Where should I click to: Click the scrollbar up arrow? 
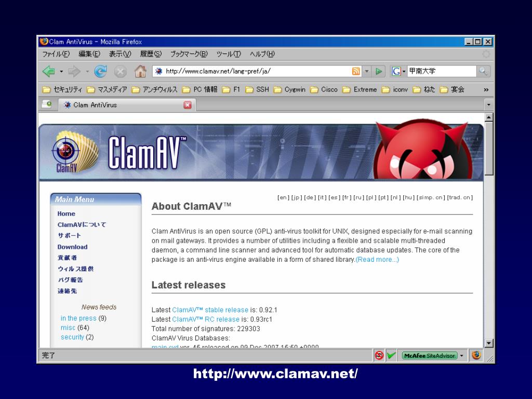tap(488, 117)
